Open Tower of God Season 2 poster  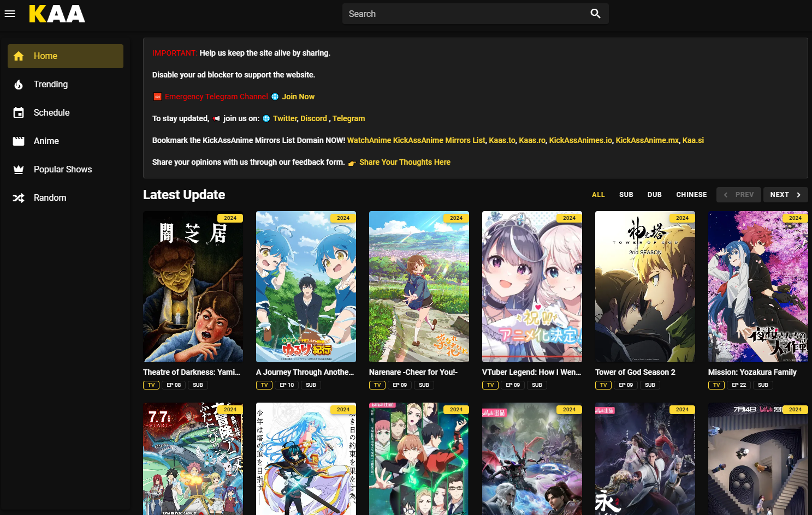[x=645, y=286]
